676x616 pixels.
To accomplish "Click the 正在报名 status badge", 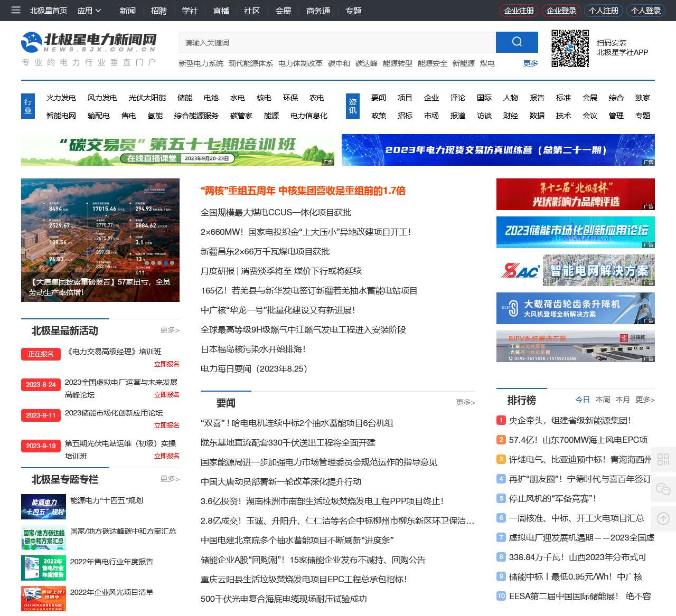I will click(41, 354).
